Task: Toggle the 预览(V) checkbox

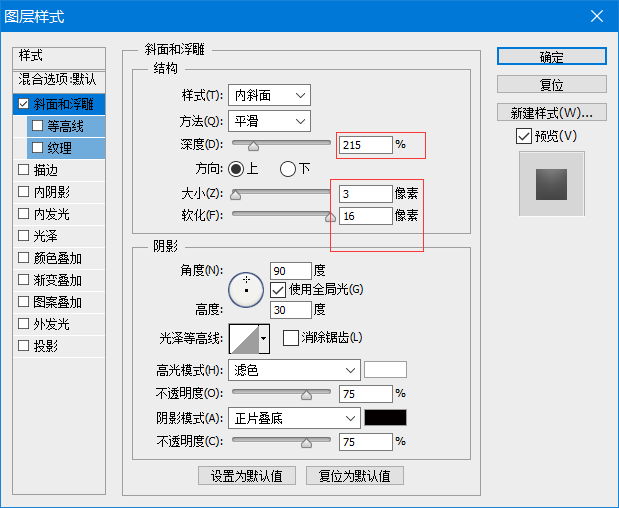Action: click(x=523, y=137)
